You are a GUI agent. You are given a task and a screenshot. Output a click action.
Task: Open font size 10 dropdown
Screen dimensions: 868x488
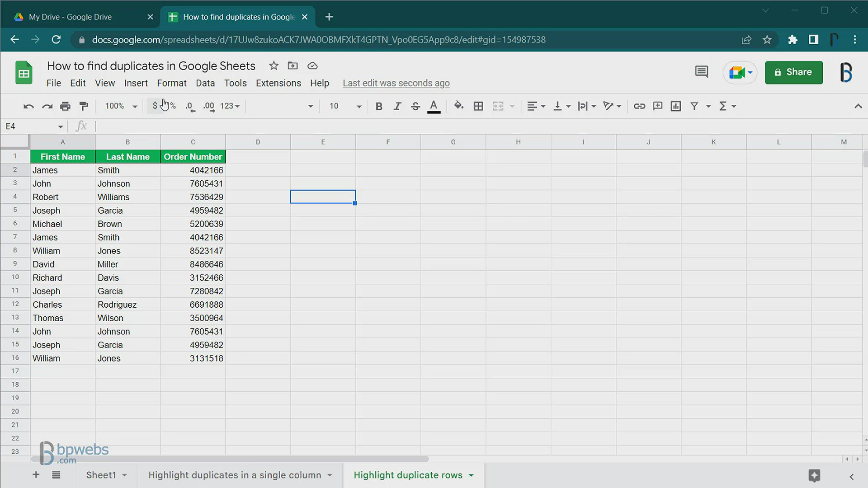coord(345,106)
